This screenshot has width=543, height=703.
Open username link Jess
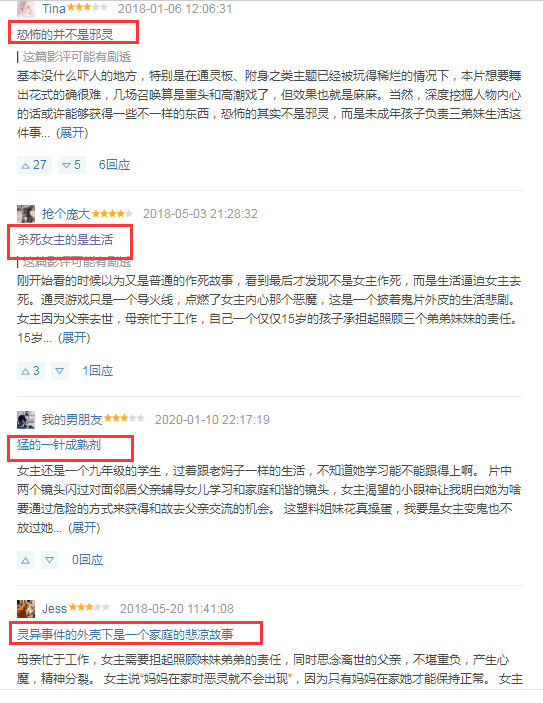[54, 608]
